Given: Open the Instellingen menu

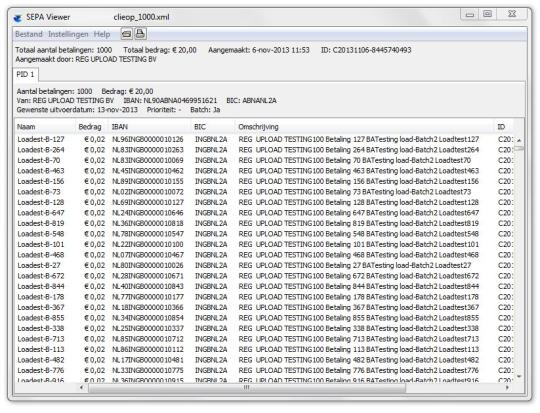Looking at the screenshot, I should coord(68,34).
